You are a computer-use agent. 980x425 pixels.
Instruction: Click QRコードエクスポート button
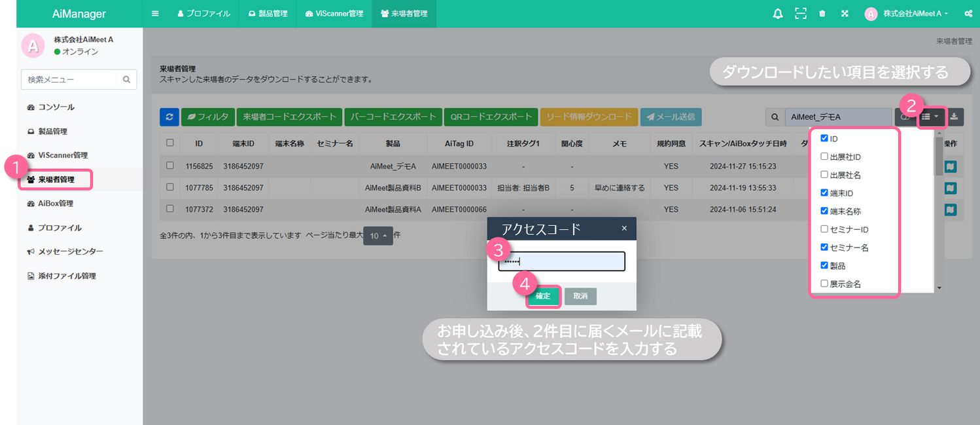click(x=491, y=117)
